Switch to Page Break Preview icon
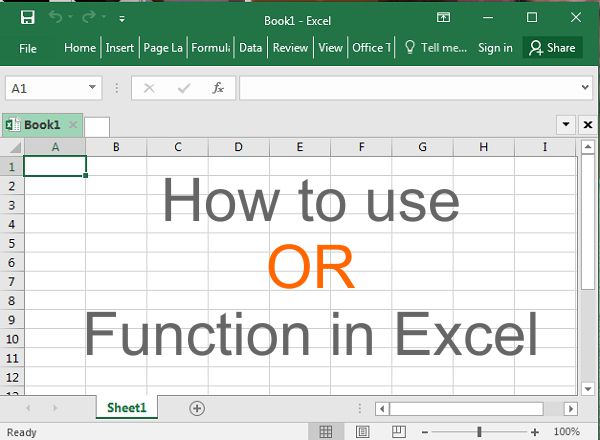This screenshot has height=440, width=600. (x=399, y=432)
